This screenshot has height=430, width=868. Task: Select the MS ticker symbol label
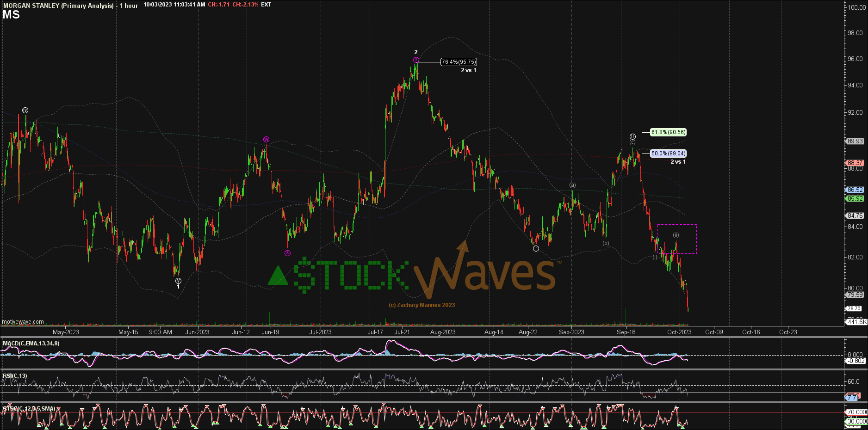click(11, 15)
